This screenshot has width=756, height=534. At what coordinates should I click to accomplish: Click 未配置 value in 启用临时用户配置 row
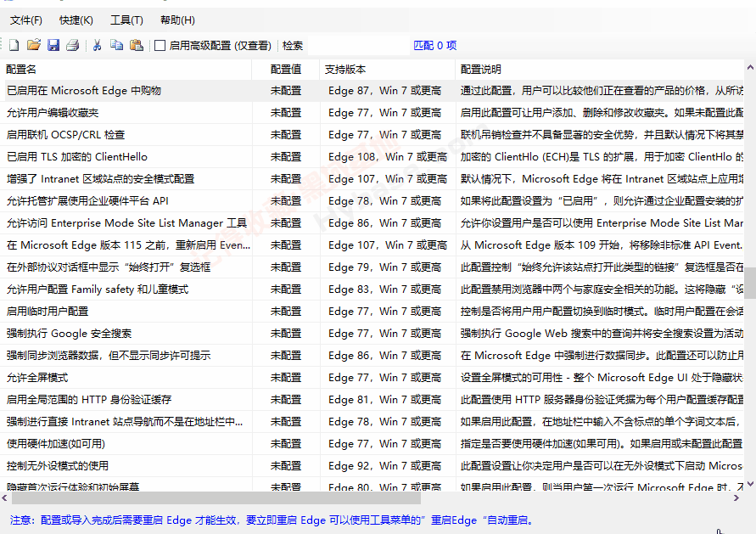tap(286, 312)
